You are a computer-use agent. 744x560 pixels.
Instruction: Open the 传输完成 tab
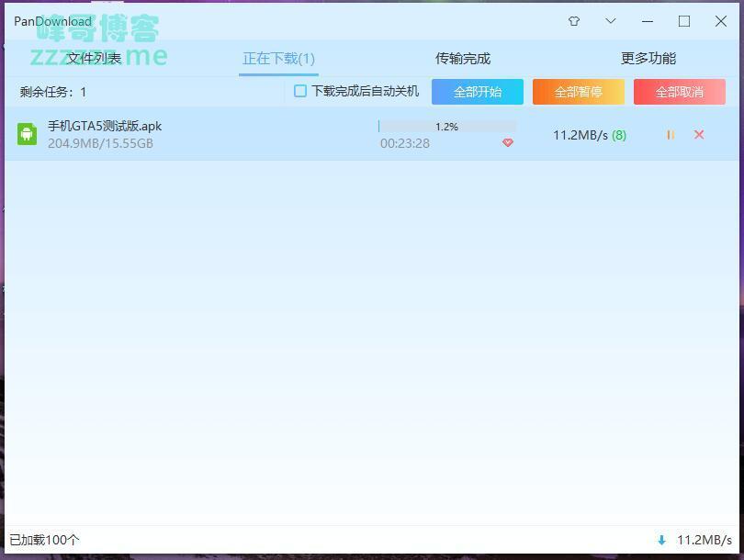[x=463, y=59]
